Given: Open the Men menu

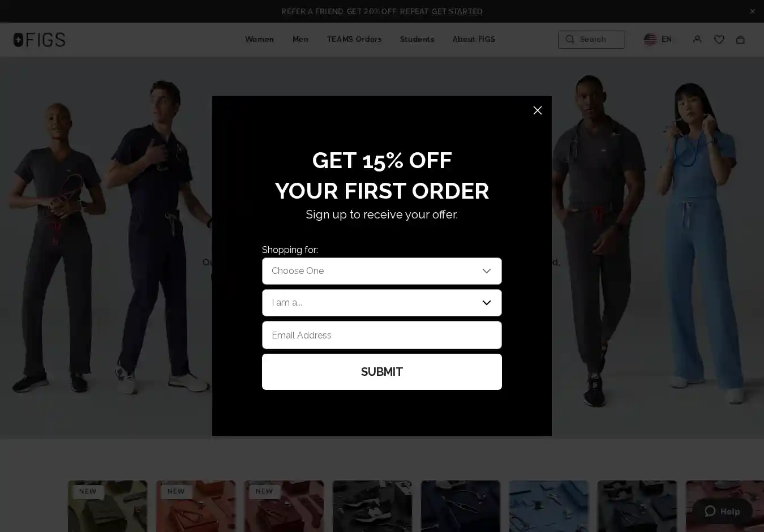Looking at the screenshot, I should 301,39.
